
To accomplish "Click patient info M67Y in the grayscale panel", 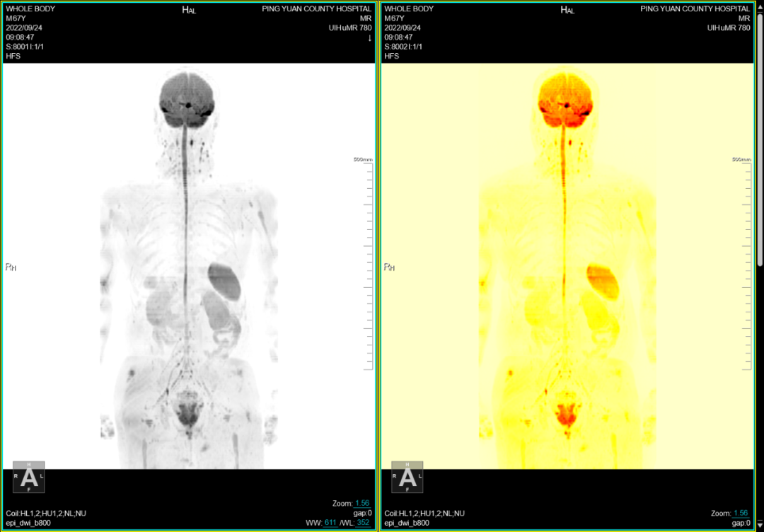I will (x=16, y=18).
